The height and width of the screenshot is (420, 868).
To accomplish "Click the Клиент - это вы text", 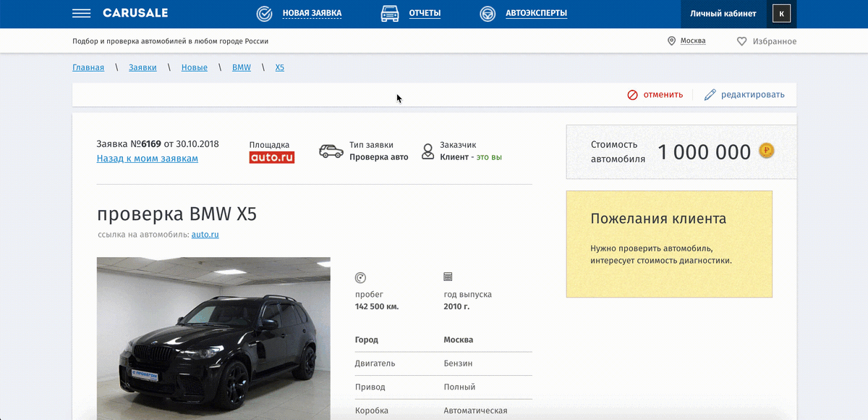I will click(x=471, y=157).
